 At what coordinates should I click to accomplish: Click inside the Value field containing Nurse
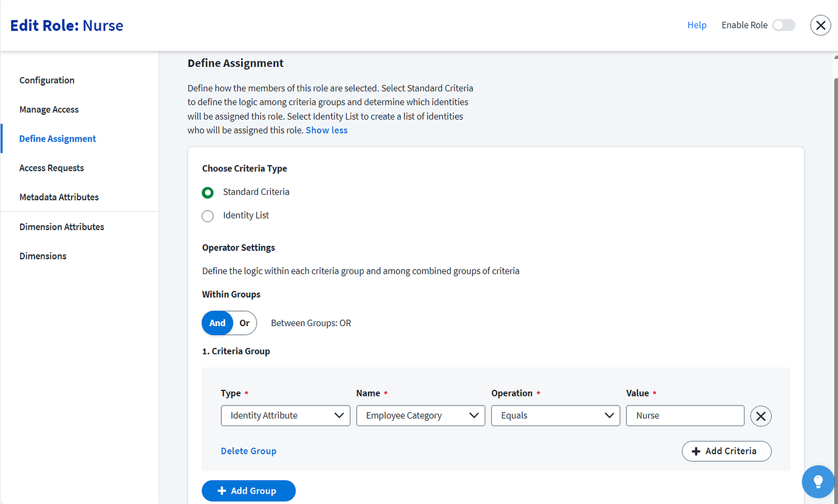tap(684, 415)
